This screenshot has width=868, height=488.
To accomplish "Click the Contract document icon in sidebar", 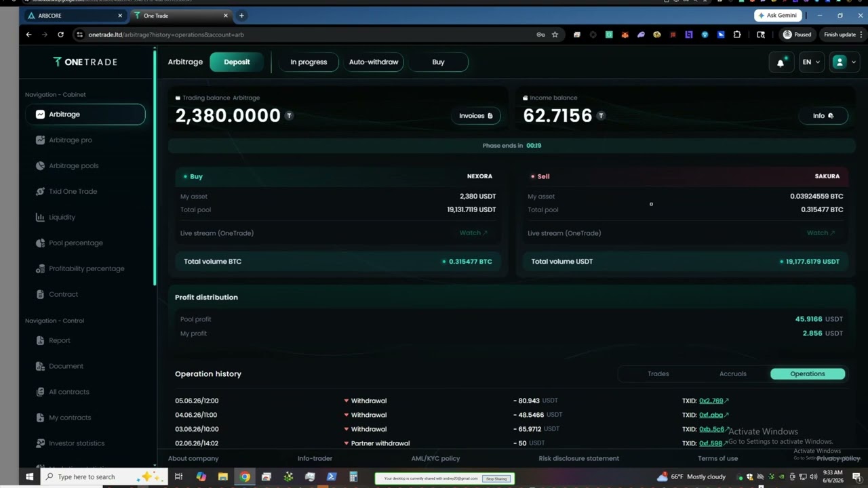I will tap(40, 295).
